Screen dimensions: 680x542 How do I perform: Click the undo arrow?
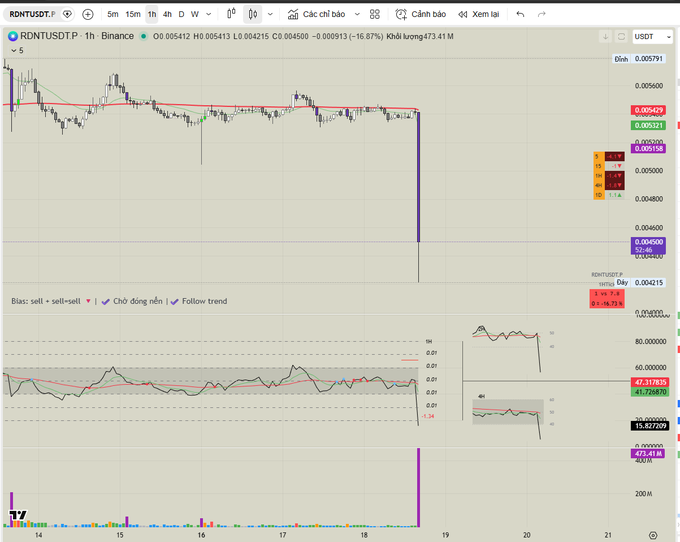click(x=520, y=14)
